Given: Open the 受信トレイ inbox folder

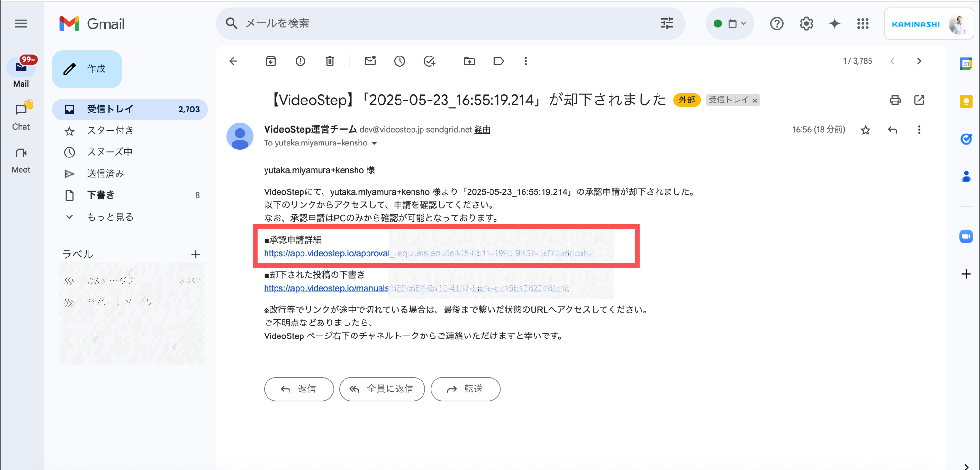Looking at the screenshot, I should tap(130, 109).
